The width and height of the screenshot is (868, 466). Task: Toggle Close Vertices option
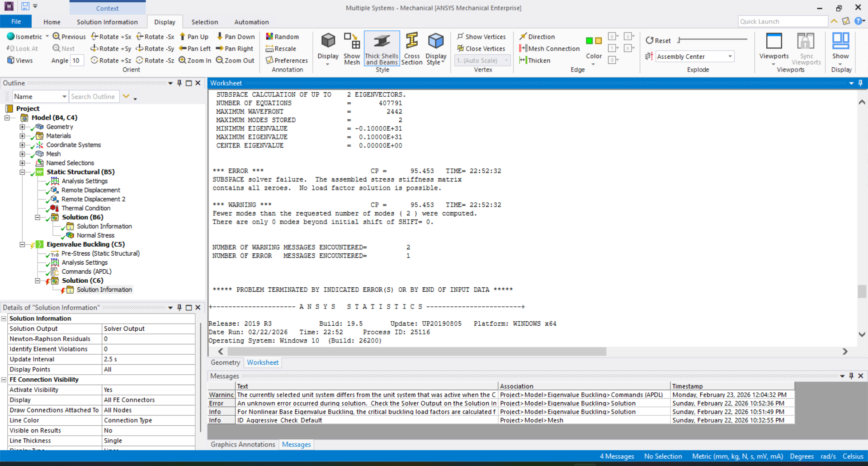click(x=481, y=48)
